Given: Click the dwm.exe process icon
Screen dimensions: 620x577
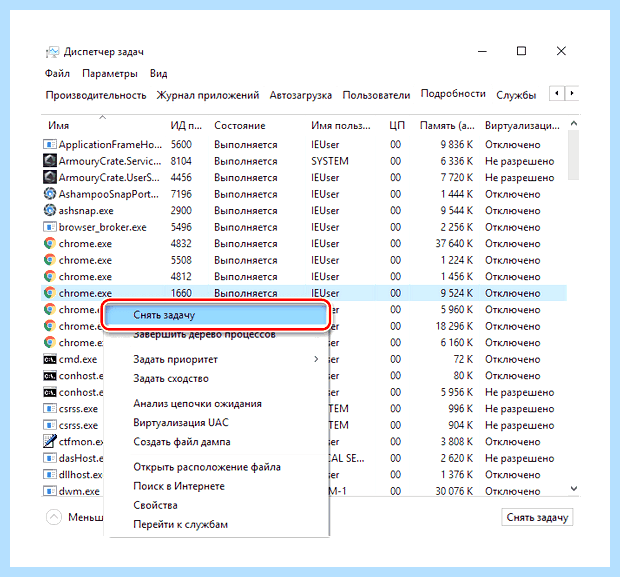Looking at the screenshot, I should (49, 491).
